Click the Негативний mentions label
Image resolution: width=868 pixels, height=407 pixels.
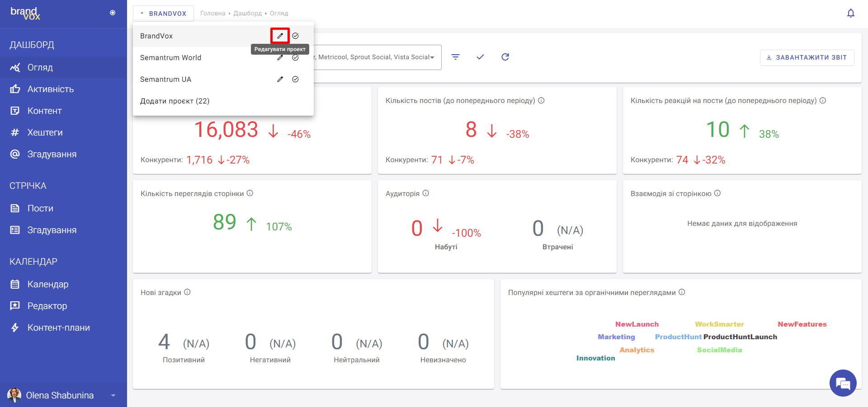(270, 360)
